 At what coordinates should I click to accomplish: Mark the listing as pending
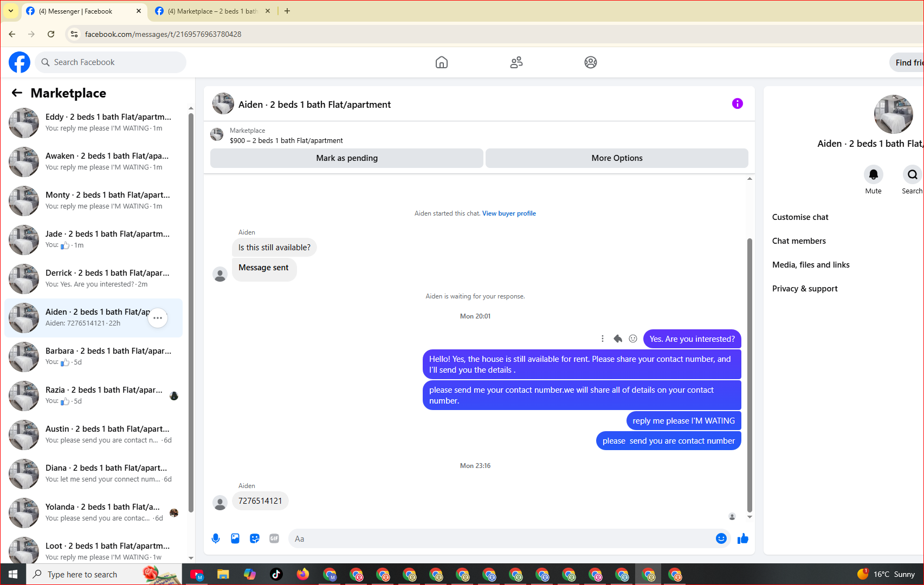click(x=347, y=158)
